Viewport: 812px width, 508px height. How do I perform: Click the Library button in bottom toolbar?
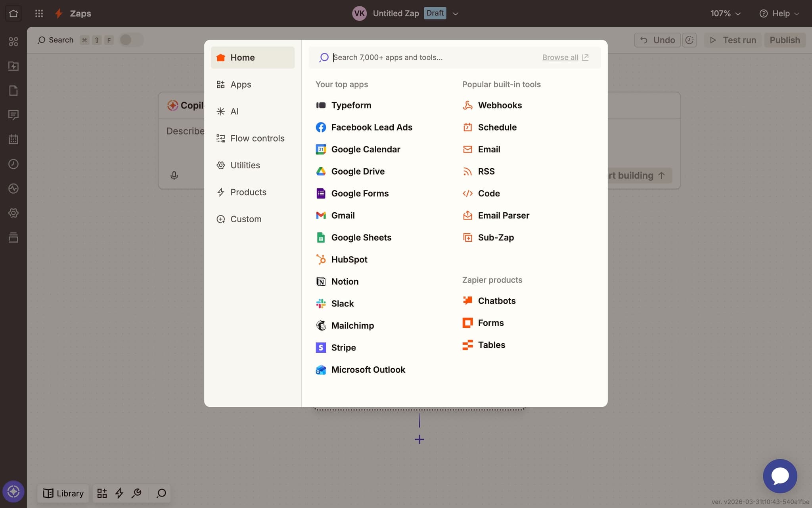click(63, 493)
